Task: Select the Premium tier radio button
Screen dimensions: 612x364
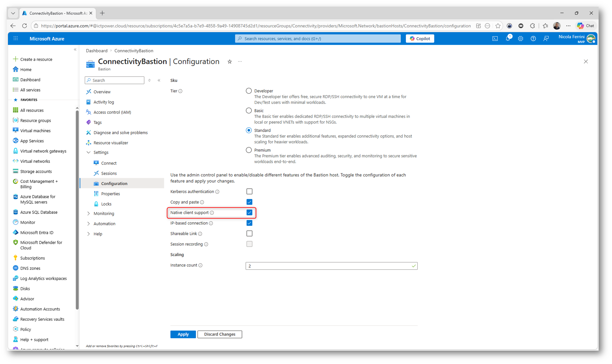Action: pos(249,150)
